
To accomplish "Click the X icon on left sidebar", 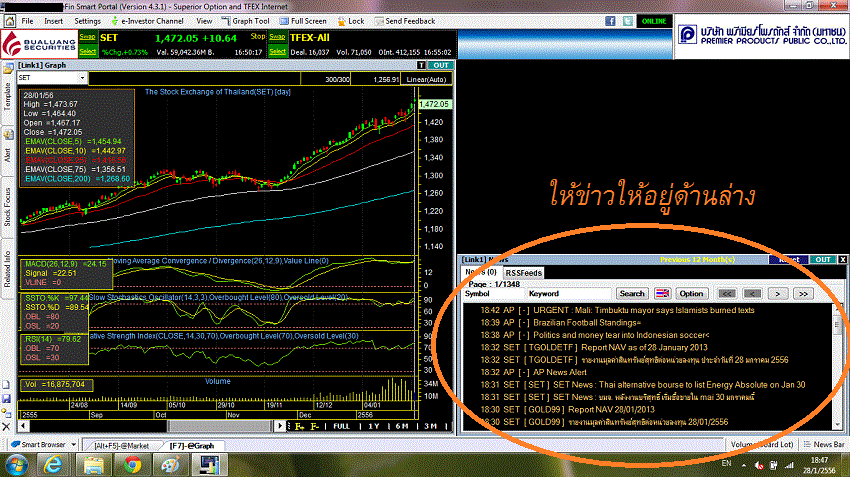I will point(7,427).
